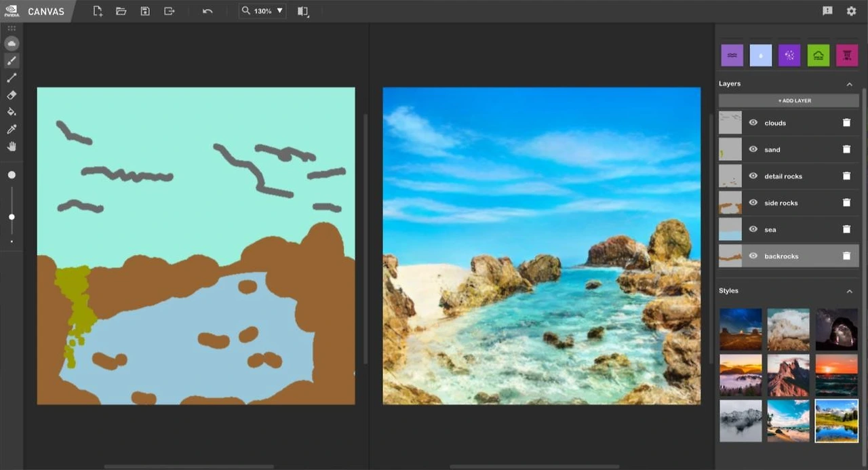Click the Undo arrow icon
Screen dimensions: 868x470
pyautogui.click(x=208, y=12)
